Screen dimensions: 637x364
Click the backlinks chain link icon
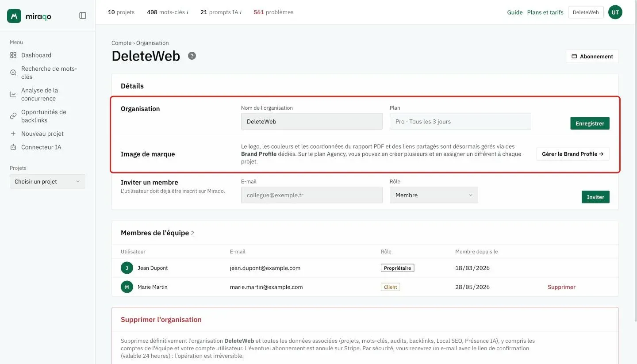click(13, 116)
